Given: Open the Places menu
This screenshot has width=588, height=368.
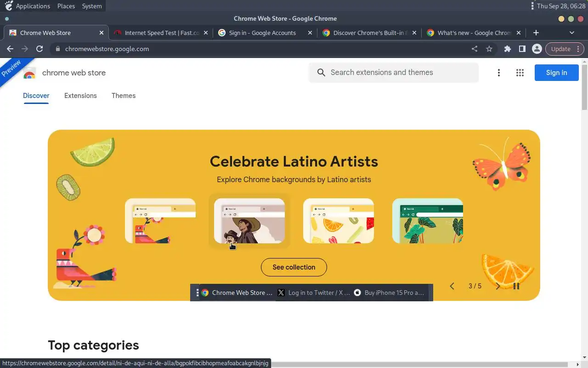Looking at the screenshot, I should [x=66, y=6].
